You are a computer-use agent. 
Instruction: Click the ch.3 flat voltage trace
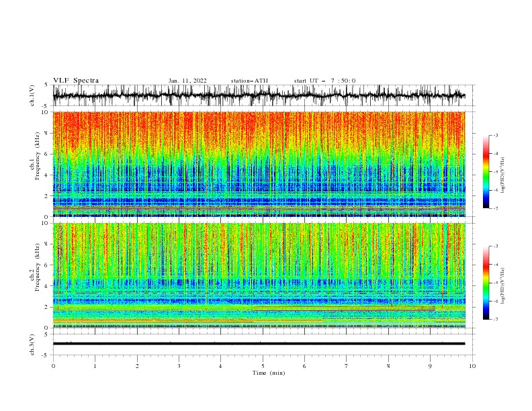pos(259,344)
